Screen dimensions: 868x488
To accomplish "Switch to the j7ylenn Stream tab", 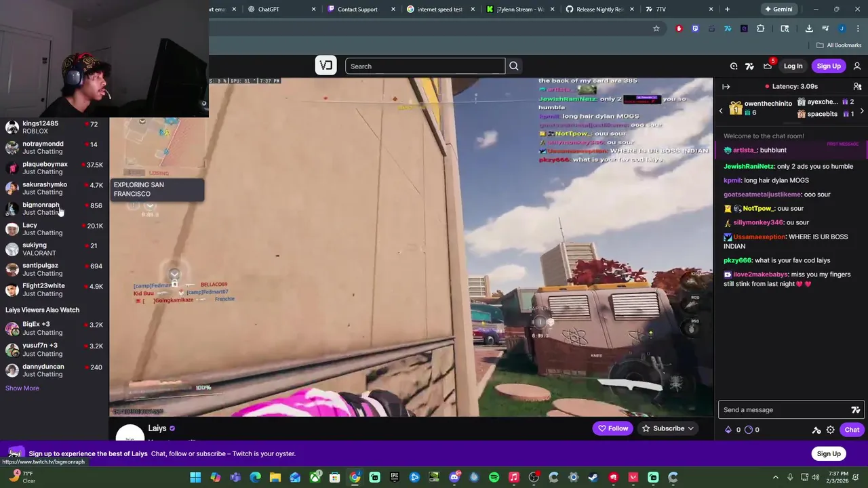I will coord(521,9).
